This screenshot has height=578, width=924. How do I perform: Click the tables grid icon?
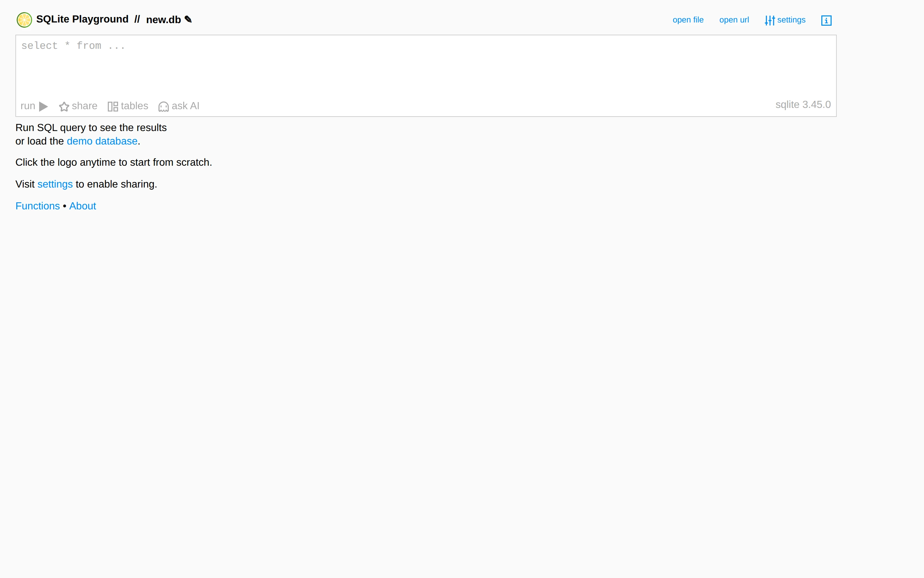click(x=113, y=106)
